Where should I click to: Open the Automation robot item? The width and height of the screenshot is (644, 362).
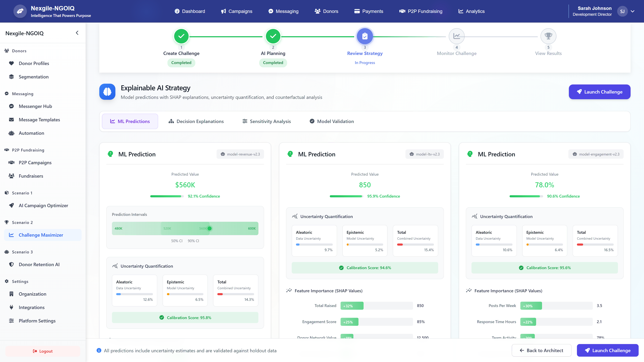(31, 133)
